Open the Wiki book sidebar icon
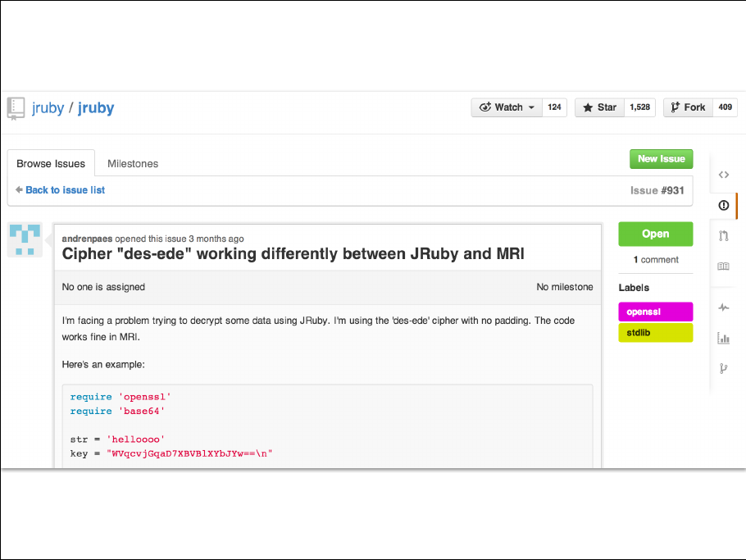Screen dimensions: 746x560 coord(723,266)
